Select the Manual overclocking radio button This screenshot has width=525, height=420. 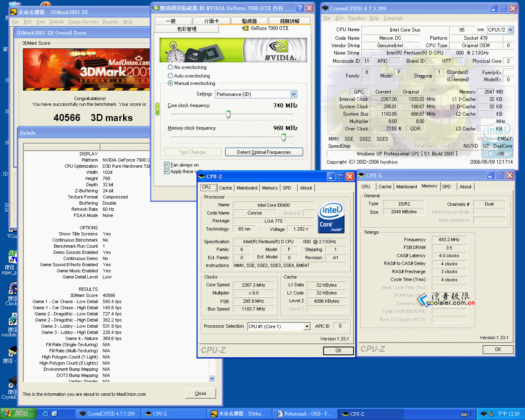coord(170,83)
